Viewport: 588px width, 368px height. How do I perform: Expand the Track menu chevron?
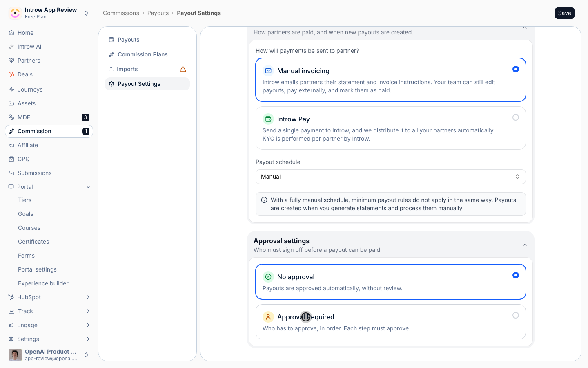tap(88, 311)
